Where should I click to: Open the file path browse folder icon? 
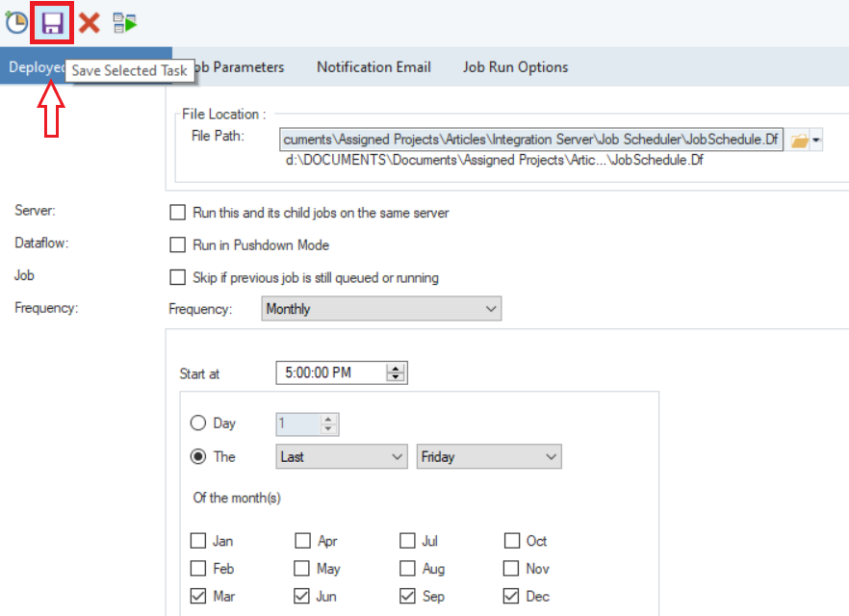point(799,141)
